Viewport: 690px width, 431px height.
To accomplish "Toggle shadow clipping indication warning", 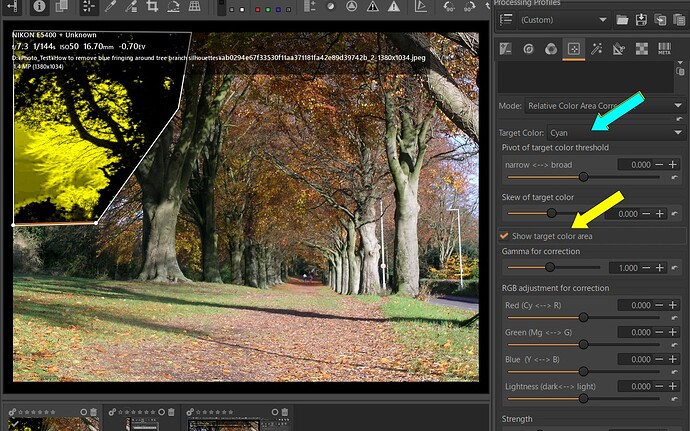I will pyautogui.click(x=373, y=6).
